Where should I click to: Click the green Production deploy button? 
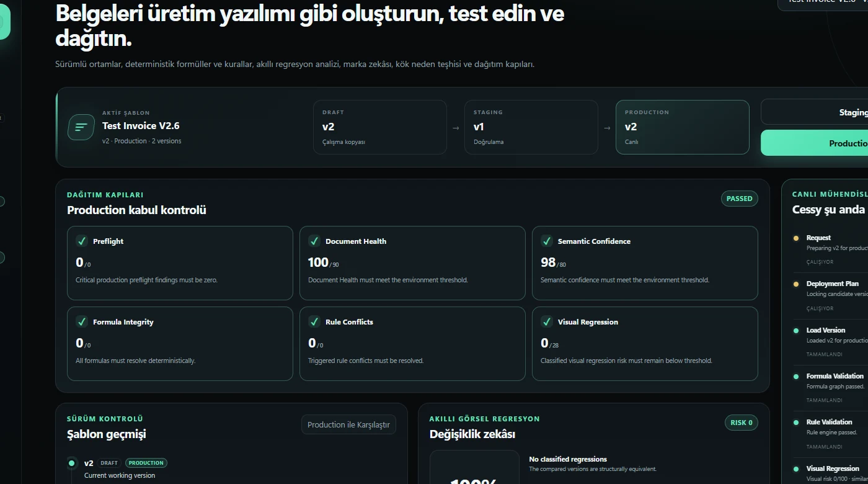tap(814, 143)
